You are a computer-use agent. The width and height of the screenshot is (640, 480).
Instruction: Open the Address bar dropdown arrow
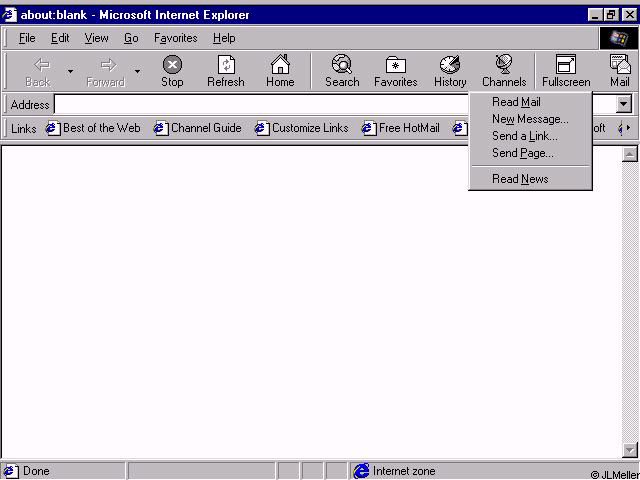click(623, 104)
